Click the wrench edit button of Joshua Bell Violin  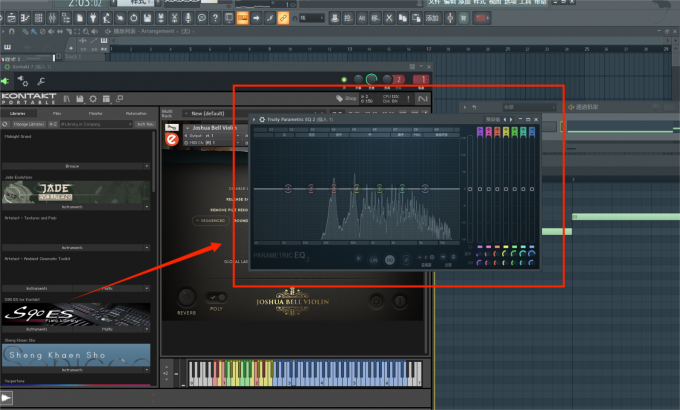pyautogui.click(x=172, y=128)
